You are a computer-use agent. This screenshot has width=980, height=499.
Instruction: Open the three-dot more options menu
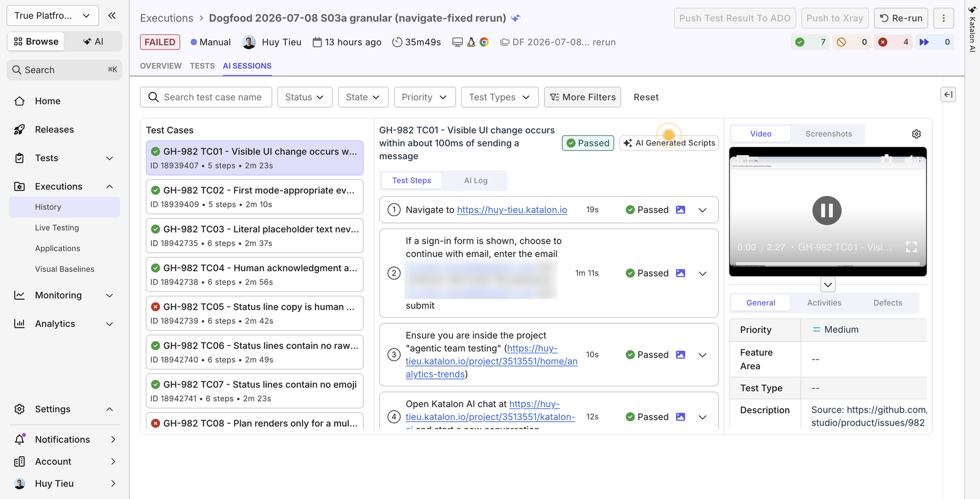point(943,18)
